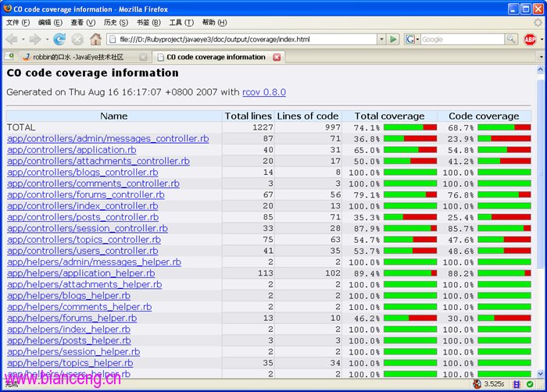The image size is (547, 392).
Task: Follow the rcov 0.8.0 link
Action: pyautogui.click(x=264, y=92)
